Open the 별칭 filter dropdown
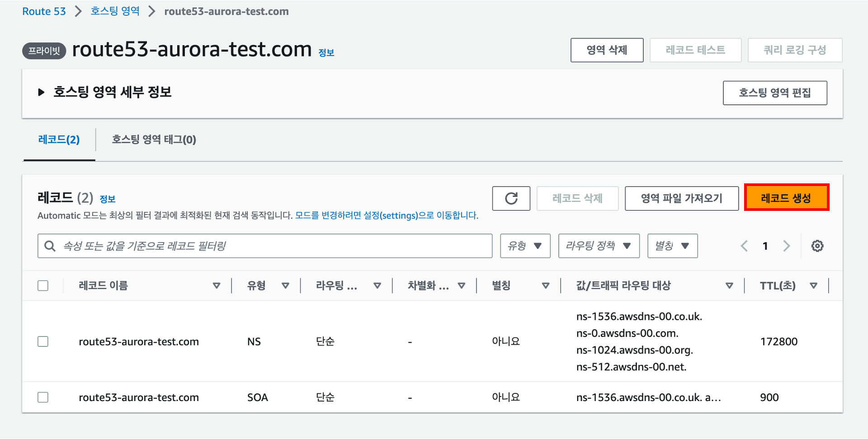Viewport: 868px width, 439px height. [673, 246]
